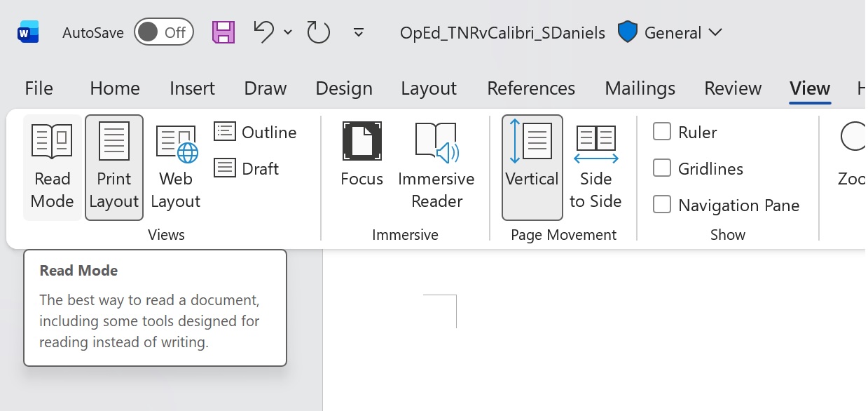This screenshot has width=868, height=411.
Task: Slide the AutoSave switch
Action: coord(163,32)
